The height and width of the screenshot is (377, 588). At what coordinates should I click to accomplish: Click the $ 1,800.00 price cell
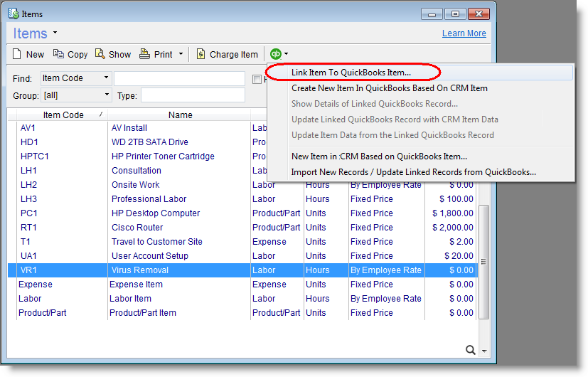tap(453, 213)
